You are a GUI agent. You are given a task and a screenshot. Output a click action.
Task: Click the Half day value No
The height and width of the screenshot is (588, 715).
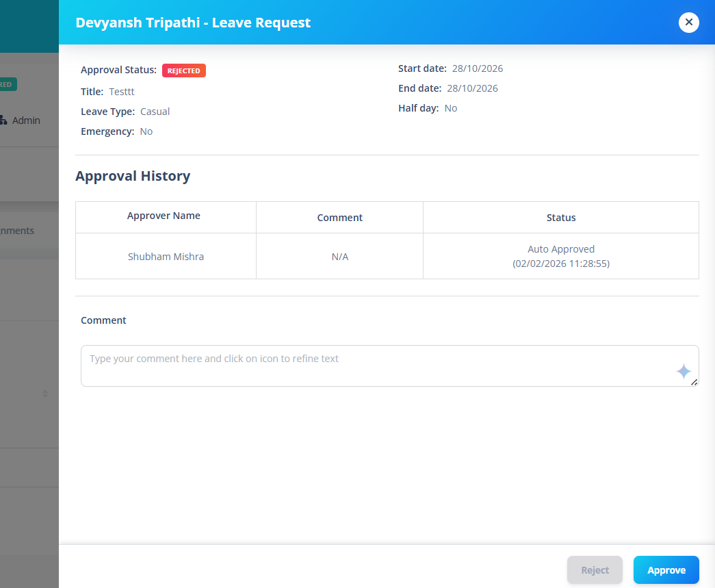450,108
